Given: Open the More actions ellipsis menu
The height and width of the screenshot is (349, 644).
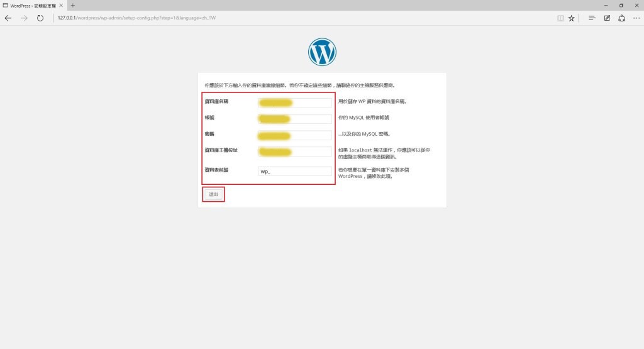Looking at the screenshot, I should [636, 18].
